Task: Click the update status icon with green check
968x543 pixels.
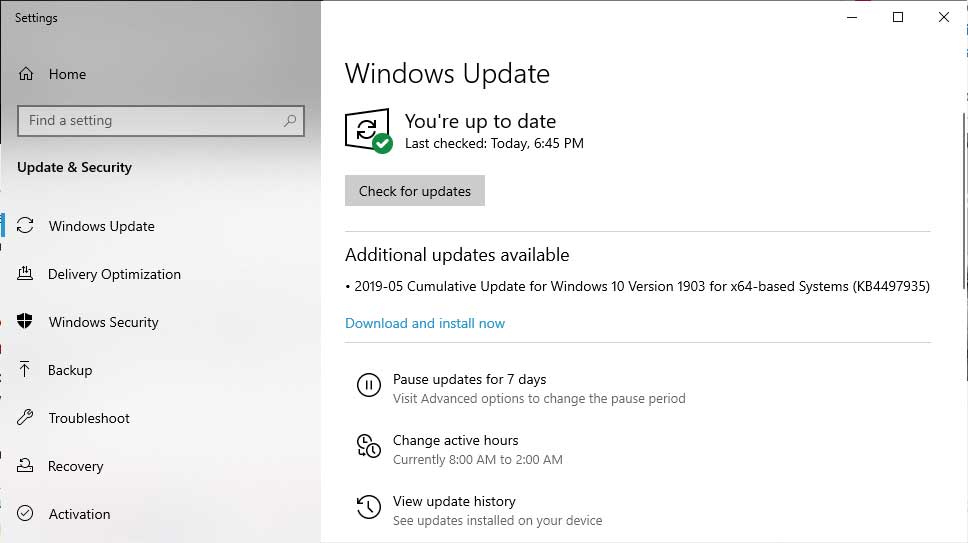Action: (369, 131)
